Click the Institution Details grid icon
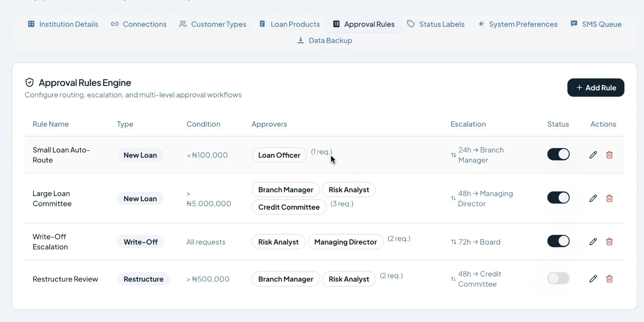 (x=31, y=24)
